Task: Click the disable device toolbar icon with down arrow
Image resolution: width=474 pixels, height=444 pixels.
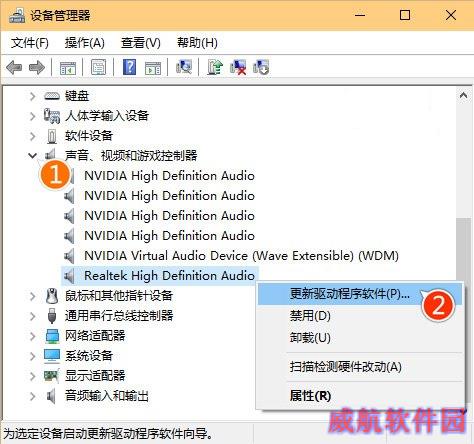Action: [261, 67]
